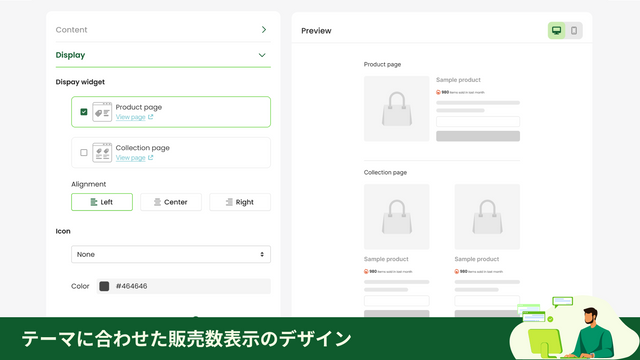
Task: Expand the Content section chevron
Action: pyautogui.click(x=264, y=30)
